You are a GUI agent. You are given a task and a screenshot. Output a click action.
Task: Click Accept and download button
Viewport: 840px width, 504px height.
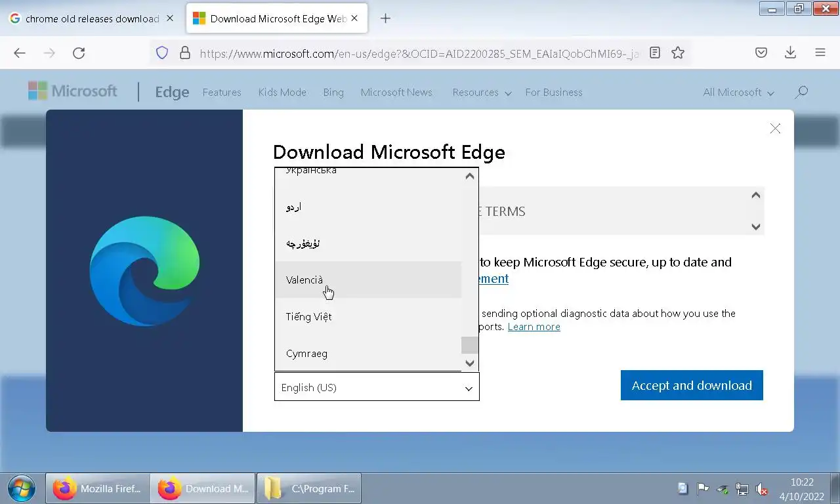692,385
